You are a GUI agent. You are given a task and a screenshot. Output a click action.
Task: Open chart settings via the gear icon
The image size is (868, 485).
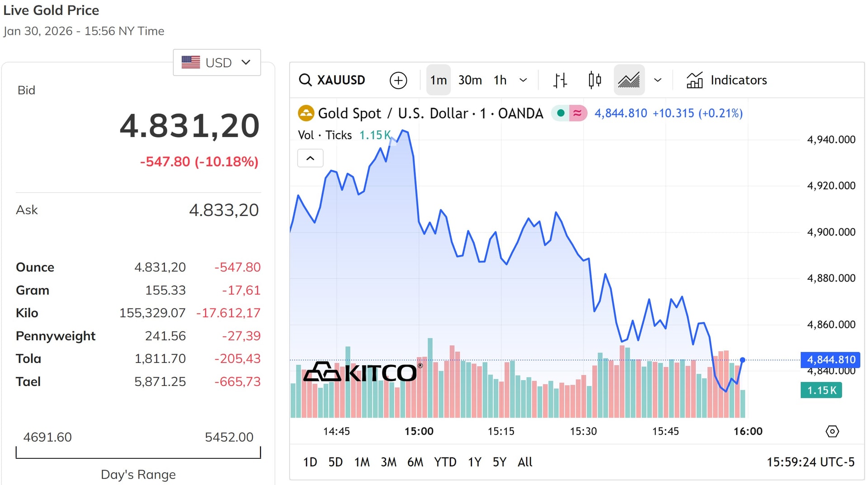833,432
